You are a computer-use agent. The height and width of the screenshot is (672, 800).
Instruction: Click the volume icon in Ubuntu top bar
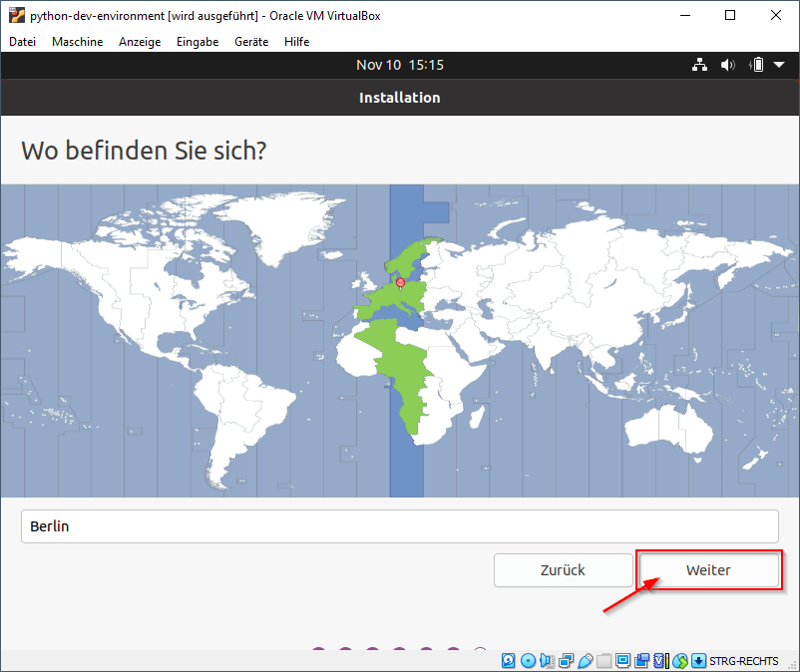[726, 64]
